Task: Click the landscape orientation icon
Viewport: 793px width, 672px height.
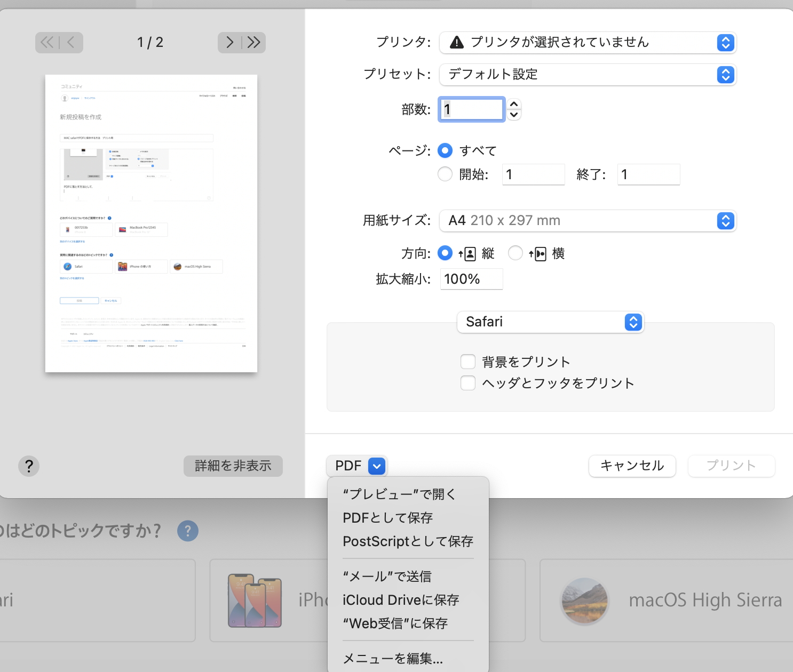Action: pos(537,253)
